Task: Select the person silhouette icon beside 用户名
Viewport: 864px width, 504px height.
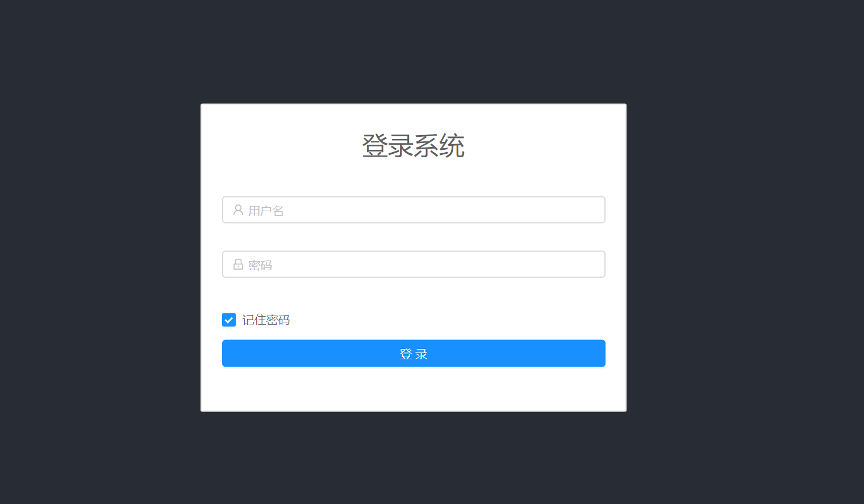Action: [x=238, y=210]
